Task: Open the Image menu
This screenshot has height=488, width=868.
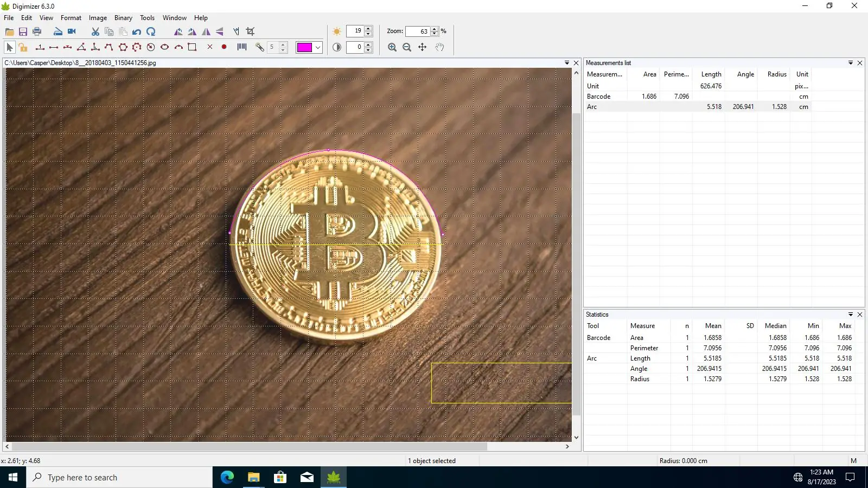Action: point(98,18)
